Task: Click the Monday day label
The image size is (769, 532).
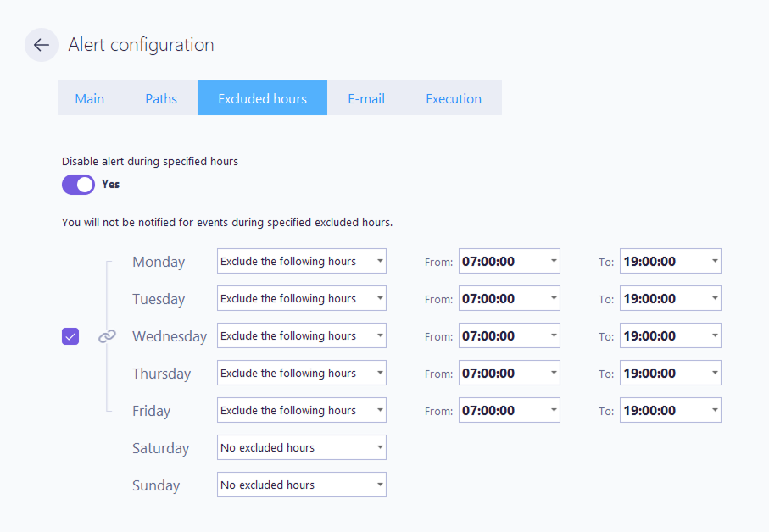Action: (x=159, y=262)
